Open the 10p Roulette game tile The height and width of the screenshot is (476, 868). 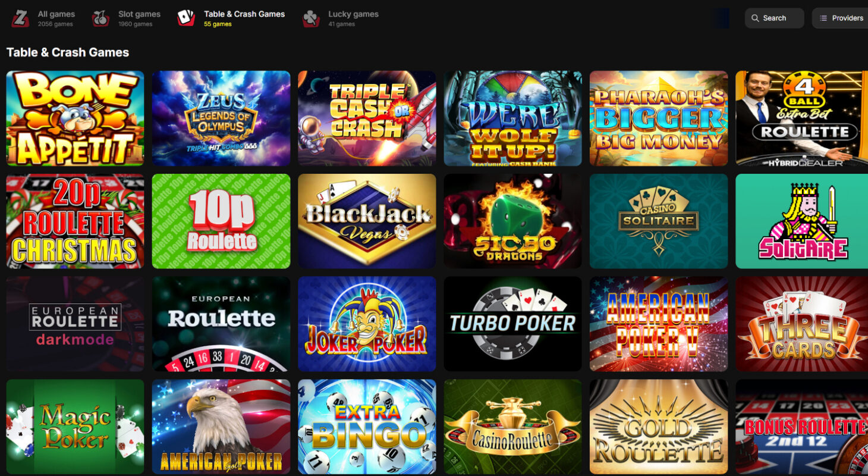(x=221, y=221)
